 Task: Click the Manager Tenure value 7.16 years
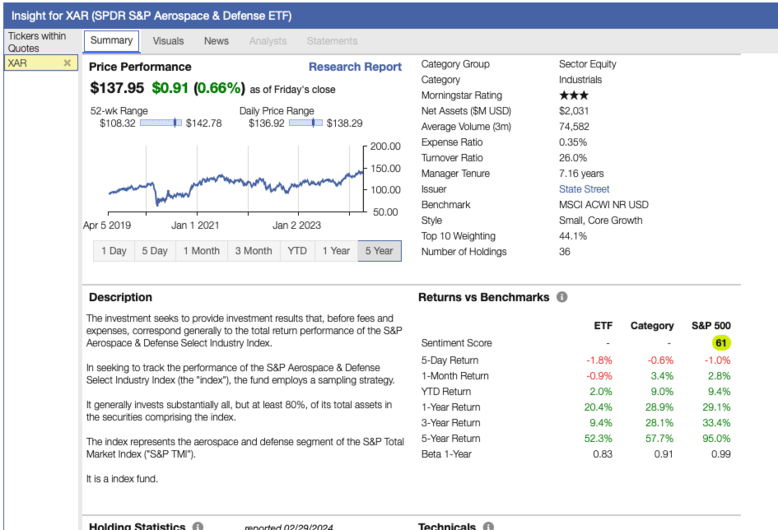click(582, 174)
